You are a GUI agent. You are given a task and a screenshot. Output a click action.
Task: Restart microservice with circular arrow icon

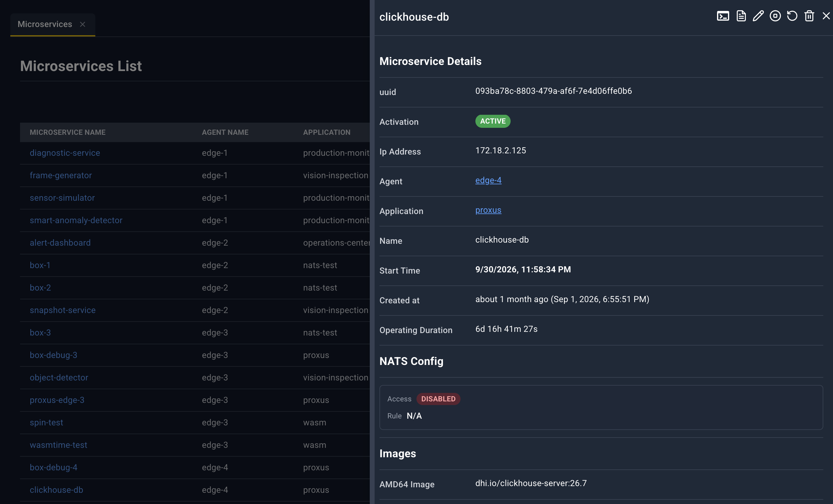(792, 16)
